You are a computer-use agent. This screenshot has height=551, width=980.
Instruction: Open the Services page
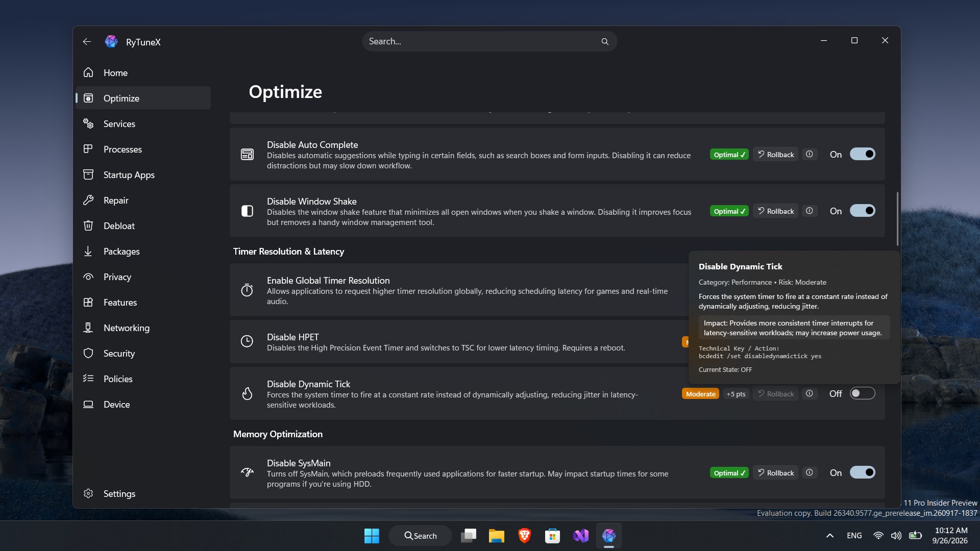pyautogui.click(x=143, y=123)
